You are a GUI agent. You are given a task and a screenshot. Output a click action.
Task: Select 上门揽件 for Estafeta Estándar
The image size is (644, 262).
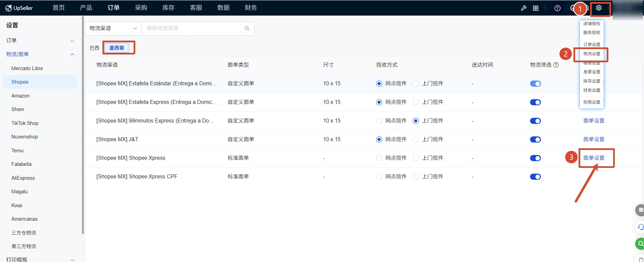tap(416, 84)
